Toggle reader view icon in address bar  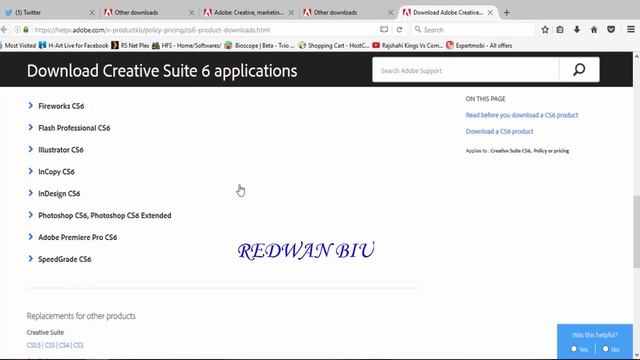point(384,29)
